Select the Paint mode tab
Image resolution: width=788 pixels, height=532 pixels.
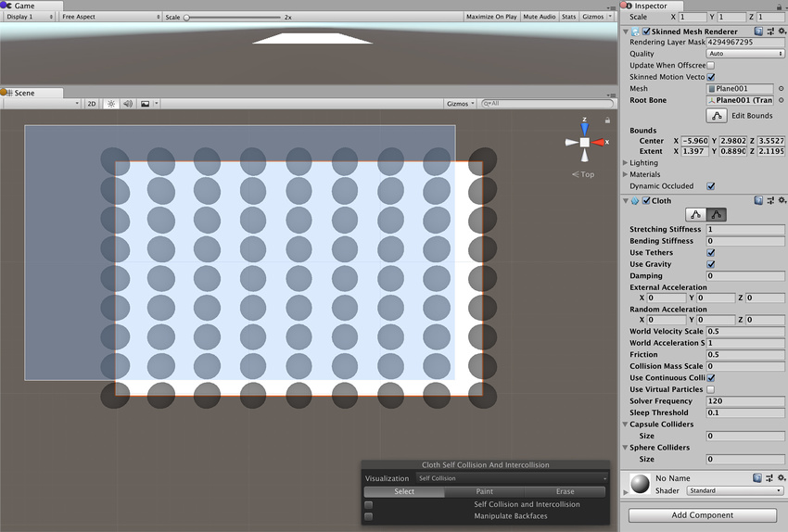click(484, 492)
